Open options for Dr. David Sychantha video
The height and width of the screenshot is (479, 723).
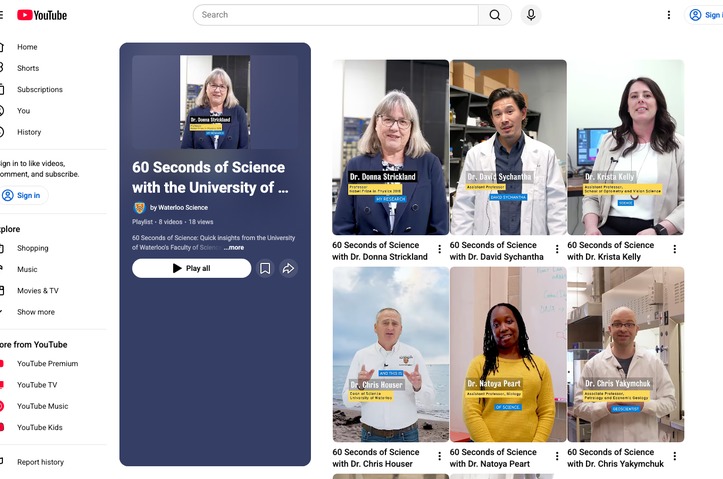(557, 249)
